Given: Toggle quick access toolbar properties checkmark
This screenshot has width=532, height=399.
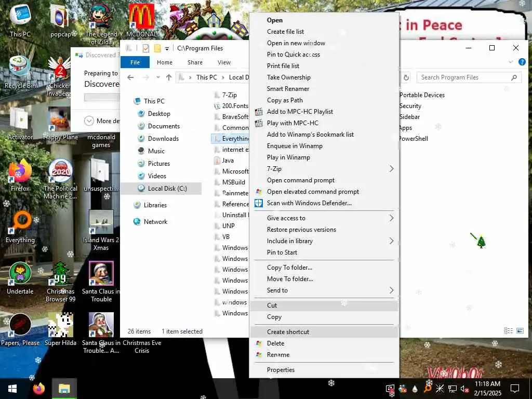Looking at the screenshot, I should pos(146,48).
